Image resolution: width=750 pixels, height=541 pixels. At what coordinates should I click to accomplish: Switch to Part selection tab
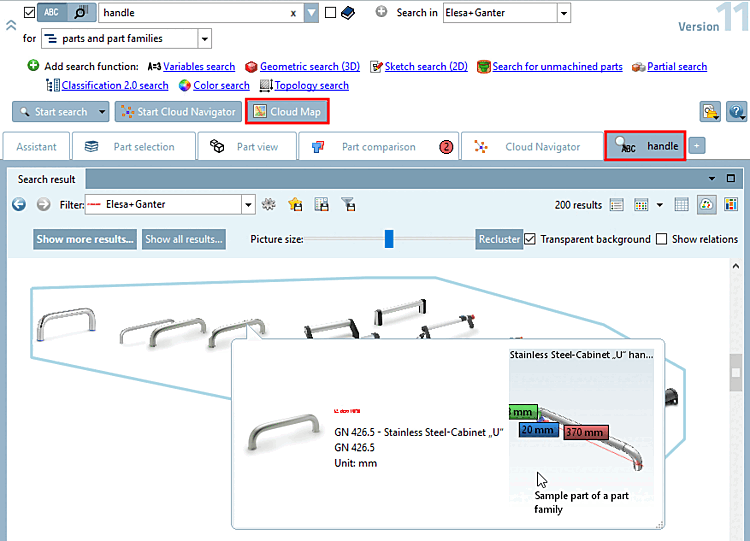[134, 147]
